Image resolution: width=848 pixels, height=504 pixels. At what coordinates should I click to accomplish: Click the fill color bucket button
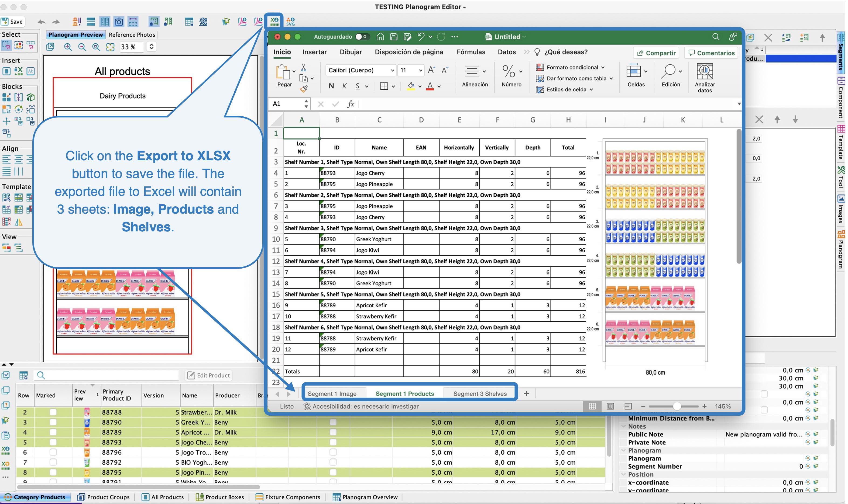(x=411, y=86)
